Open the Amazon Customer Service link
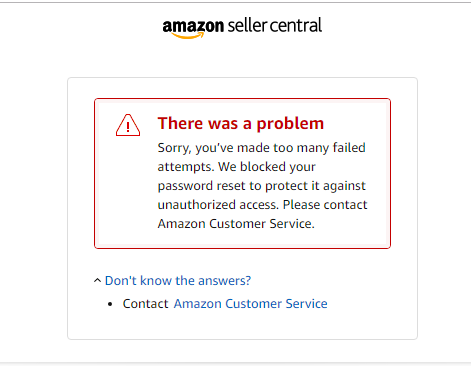The width and height of the screenshot is (471, 366). pos(251,304)
